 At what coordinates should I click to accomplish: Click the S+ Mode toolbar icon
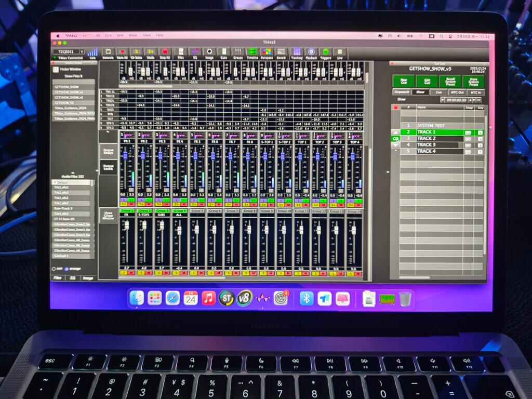tap(151, 52)
